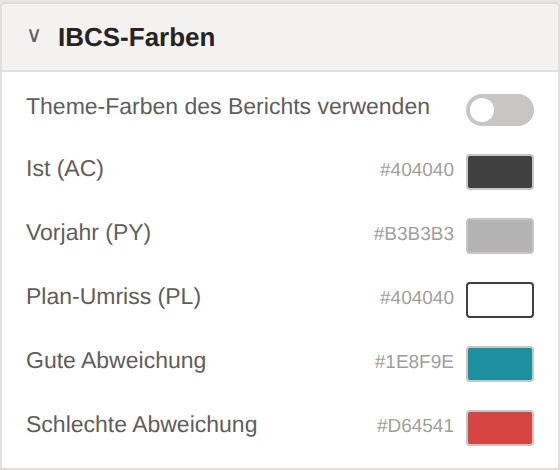The height and width of the screenshot is (470, 560).
Task: Select the #404040 hex value beside Ist (AC)
Action: tap(417, 170)
